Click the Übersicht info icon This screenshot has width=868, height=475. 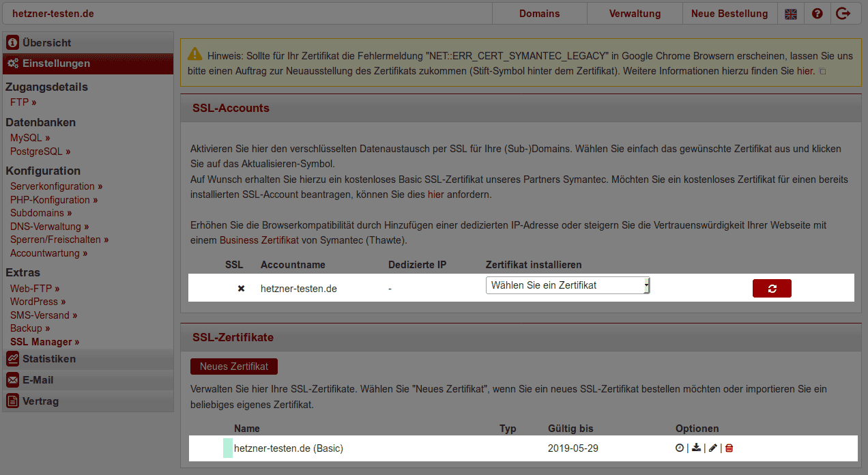pos(12,43)
